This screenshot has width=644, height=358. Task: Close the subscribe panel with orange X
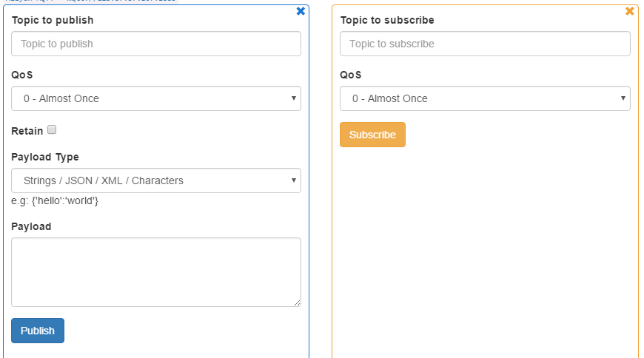[x=630, y=11]
